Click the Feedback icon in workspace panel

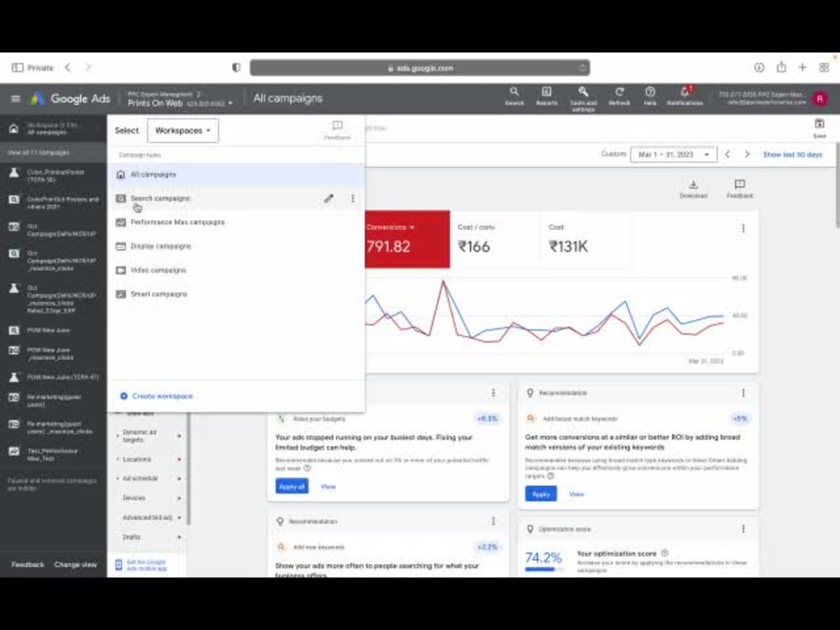(x=337, y=129)
